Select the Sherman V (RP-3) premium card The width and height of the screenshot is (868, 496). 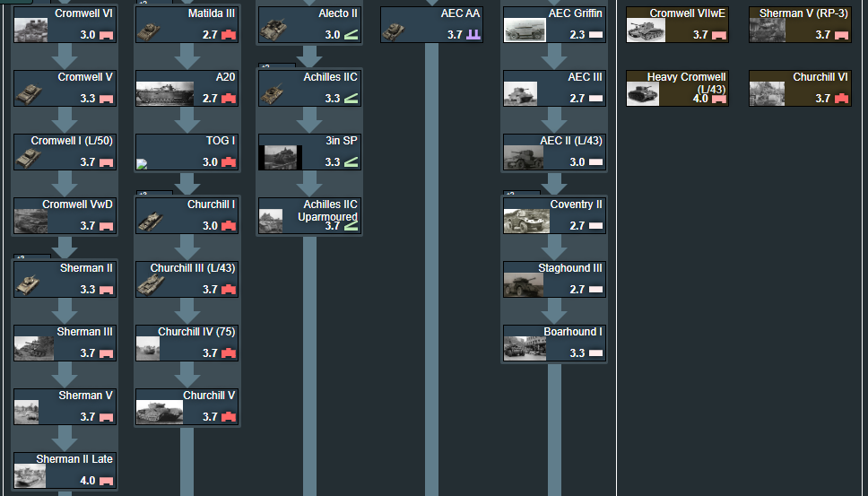click(800, 24)
